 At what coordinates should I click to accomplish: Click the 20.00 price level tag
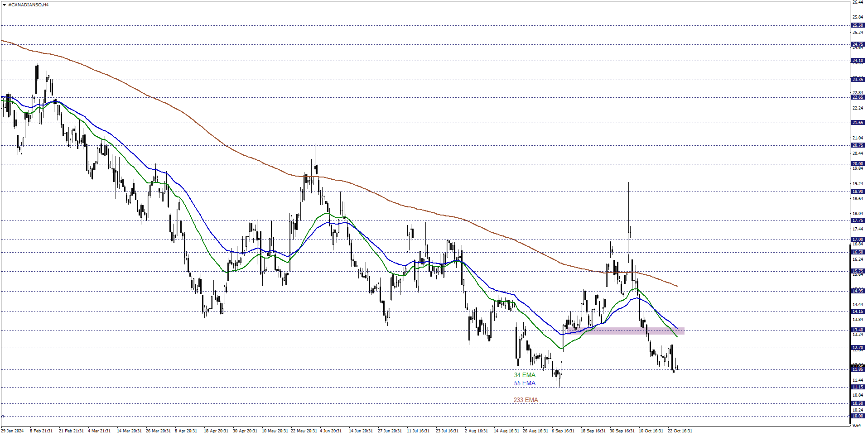tap(858, 164)
